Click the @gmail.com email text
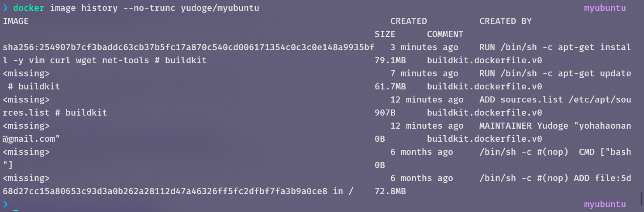This screenshot has width=644, height=212. 31,139
